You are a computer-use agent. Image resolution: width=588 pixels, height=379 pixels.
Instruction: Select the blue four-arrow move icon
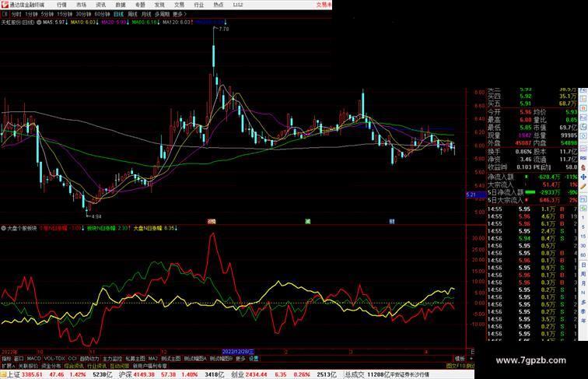[x=583, y=177]
